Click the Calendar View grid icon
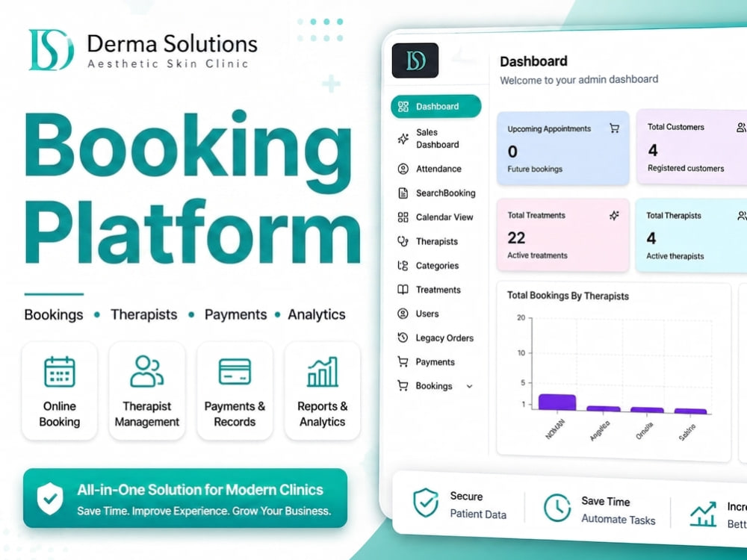This screenshot has width=747, height=560. (403, 217)
